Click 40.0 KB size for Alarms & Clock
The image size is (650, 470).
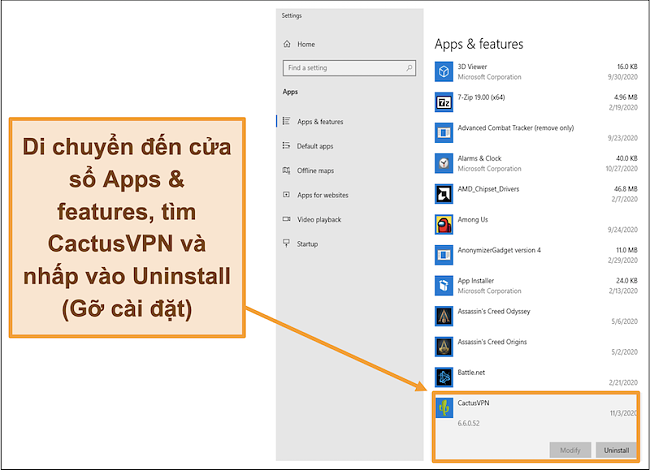tap(627, 158)
